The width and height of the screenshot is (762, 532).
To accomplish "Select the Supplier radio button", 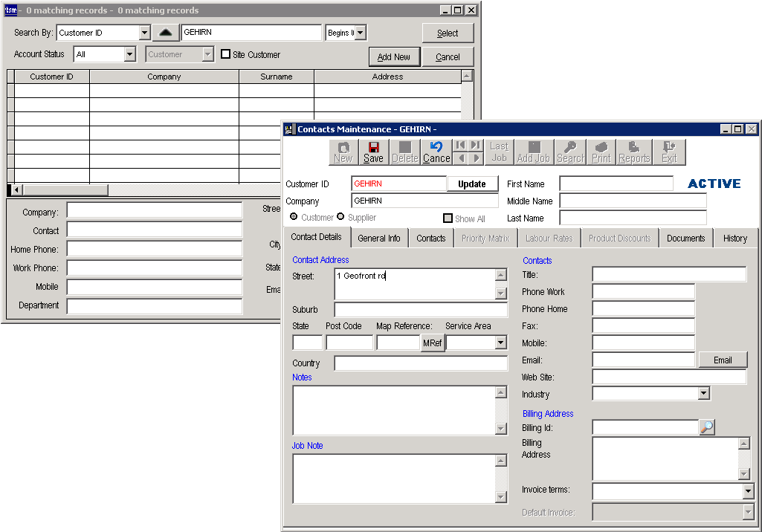I will tap(341, 218).
